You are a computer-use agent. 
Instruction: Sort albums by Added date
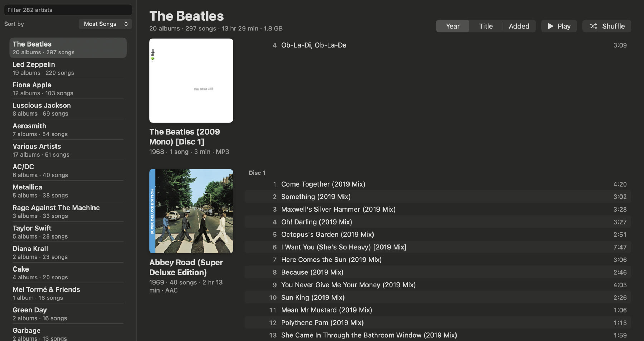519,26
